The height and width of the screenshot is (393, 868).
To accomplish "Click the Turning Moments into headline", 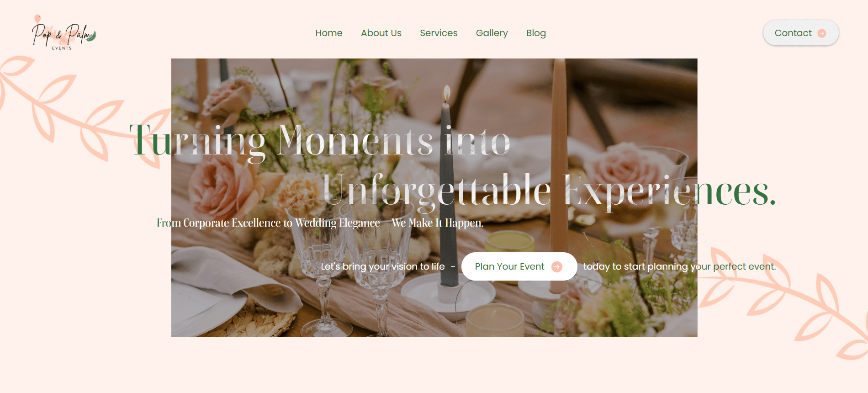I will (x=320, y=141).
